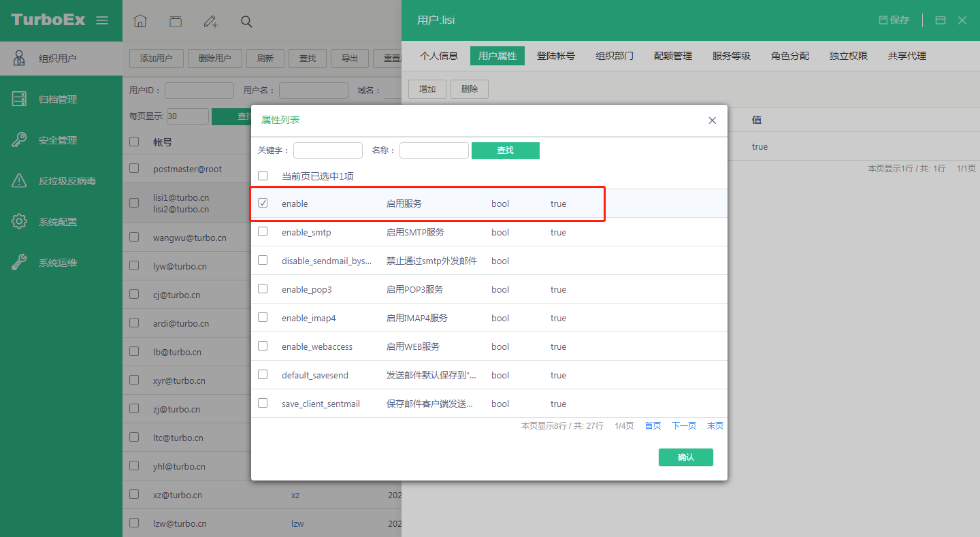Open 反垃圾反病毒 warning icon in sidebar
Image resolution: width=980 pixels, height=537 pixels.
coord(19,181)
